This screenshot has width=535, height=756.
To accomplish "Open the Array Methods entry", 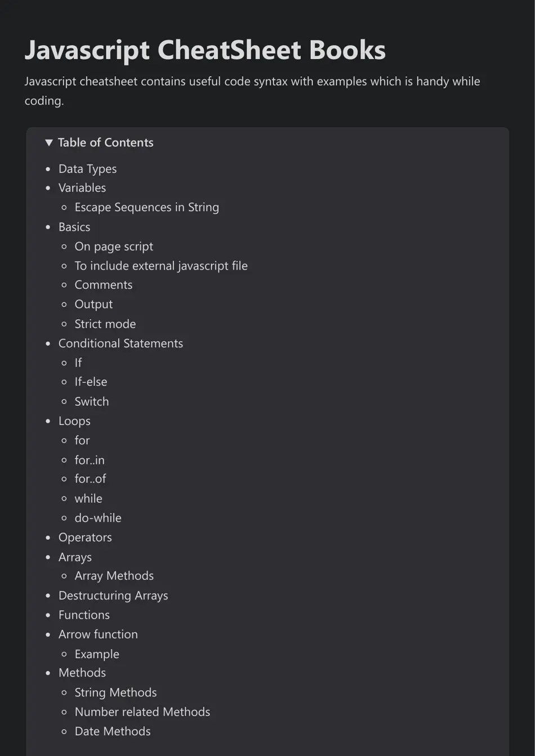I will click(x=114, y=576).
